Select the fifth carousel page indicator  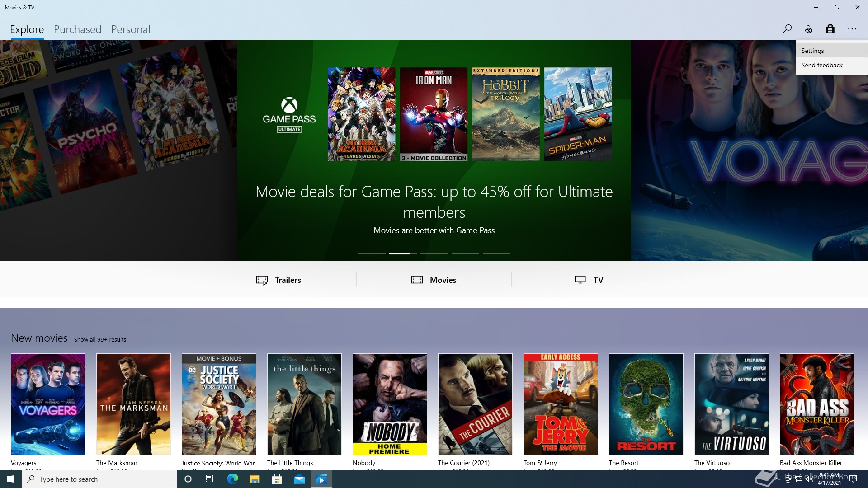coord(496,253)
